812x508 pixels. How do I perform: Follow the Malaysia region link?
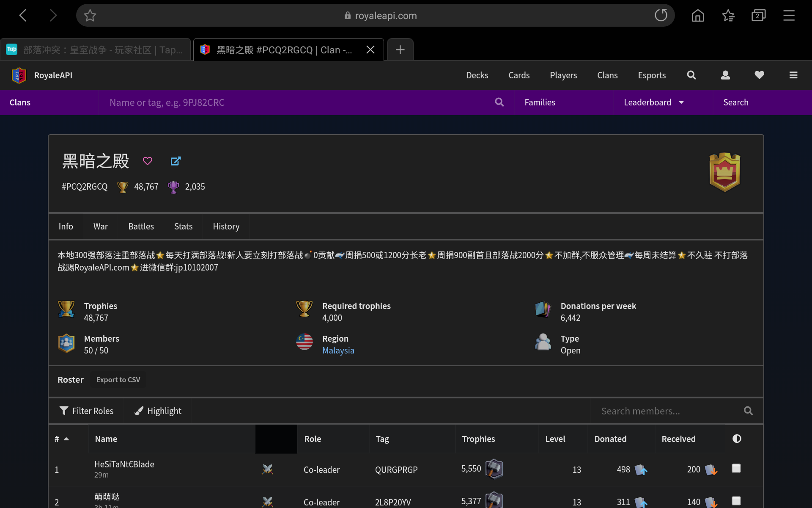(x=338, y=351)
